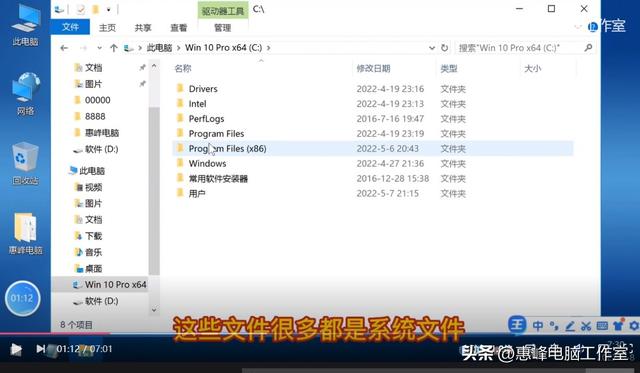Click the round 01:12 timer widget
640x373 pixels.
22,298
